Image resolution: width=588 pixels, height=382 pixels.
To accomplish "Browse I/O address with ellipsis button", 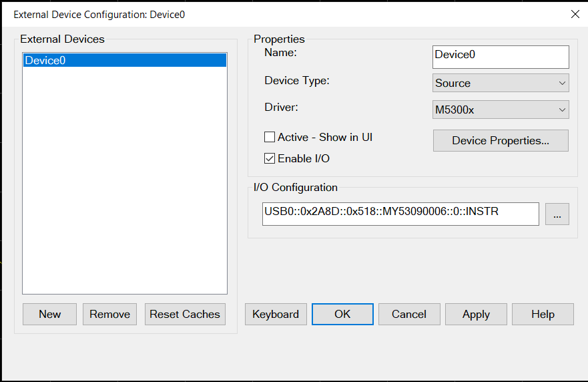I will coord(557,214).
